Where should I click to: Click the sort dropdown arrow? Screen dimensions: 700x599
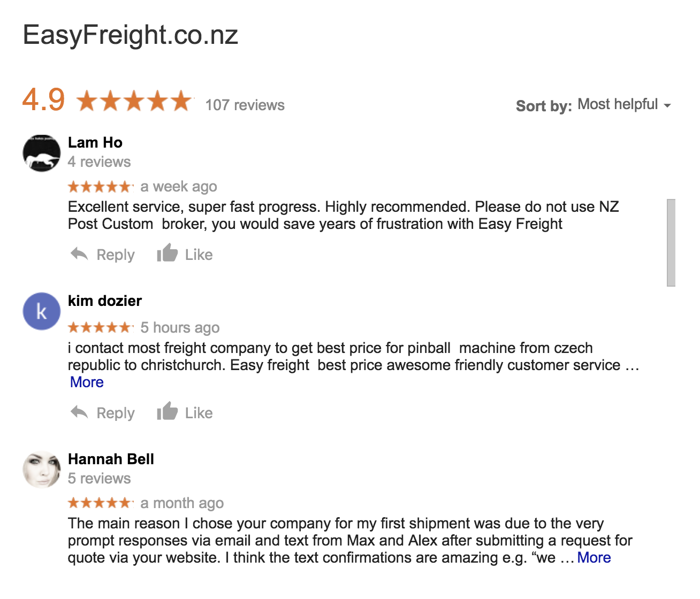(667, 105)
